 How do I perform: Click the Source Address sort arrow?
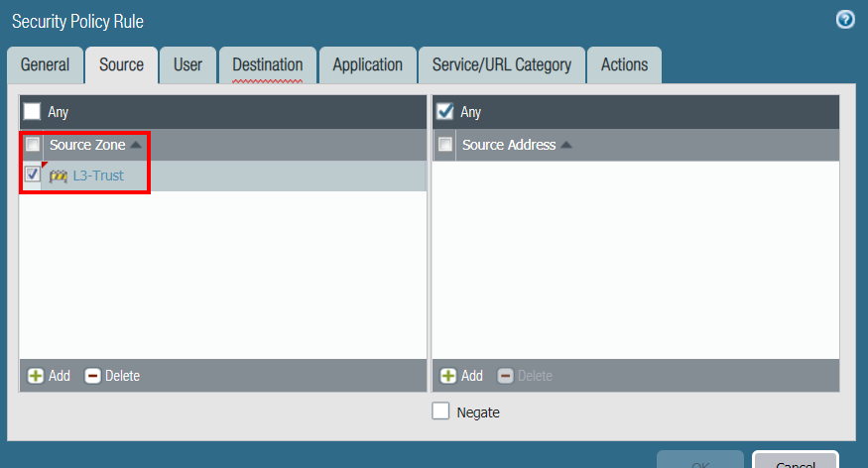click(566, 145)
